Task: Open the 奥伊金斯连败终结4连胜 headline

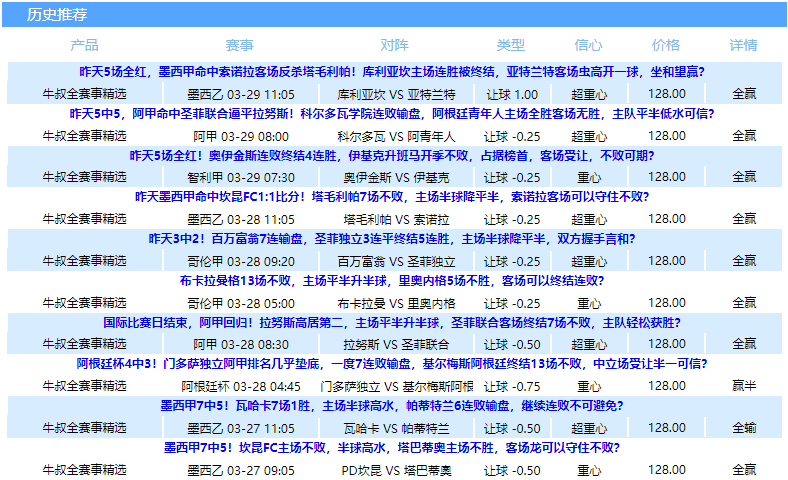Action: pos(392,156)
